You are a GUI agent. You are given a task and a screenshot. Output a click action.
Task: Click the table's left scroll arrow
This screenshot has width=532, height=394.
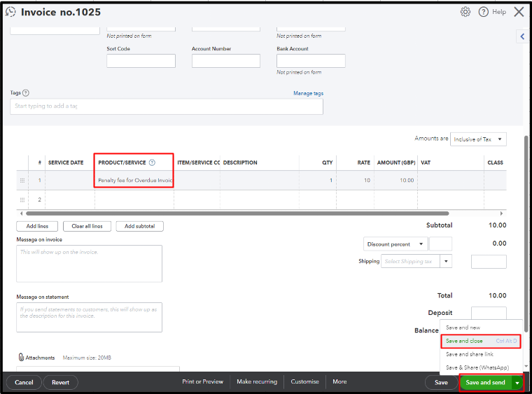(22, 213)
